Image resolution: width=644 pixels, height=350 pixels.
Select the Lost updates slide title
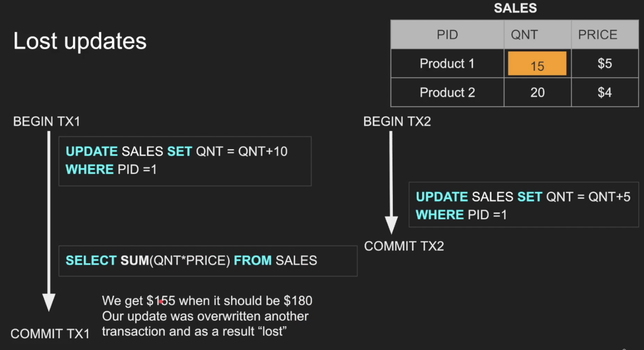(80, 41)
